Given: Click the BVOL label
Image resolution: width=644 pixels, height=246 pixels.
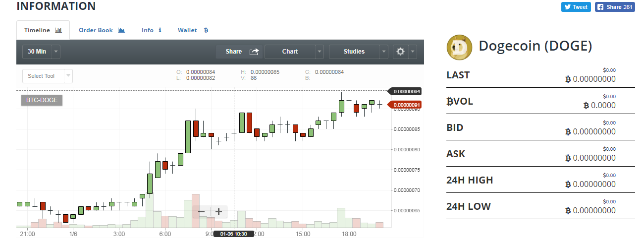Looking at the screenshot, I should tap(460, 101).
